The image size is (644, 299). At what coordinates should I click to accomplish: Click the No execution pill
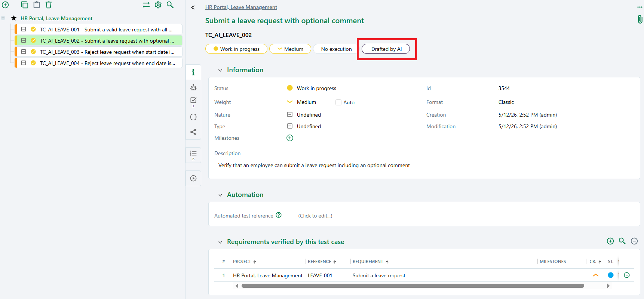tap(336, 49)
